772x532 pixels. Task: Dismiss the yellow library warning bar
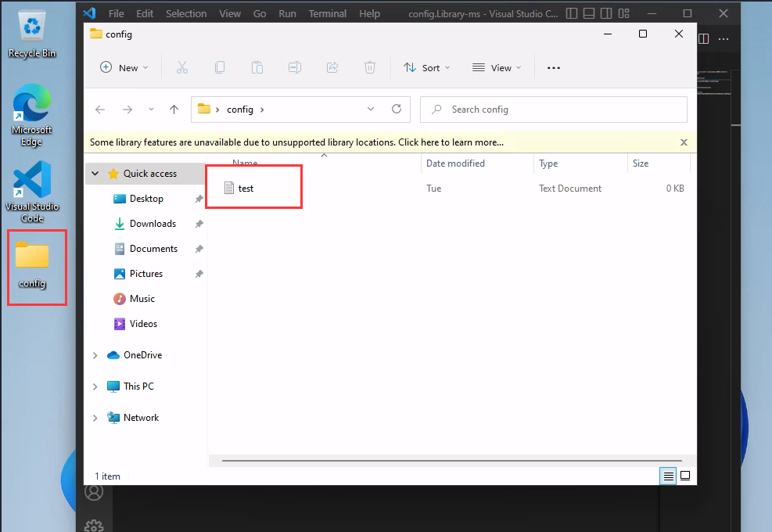click(x=684, y=142)
